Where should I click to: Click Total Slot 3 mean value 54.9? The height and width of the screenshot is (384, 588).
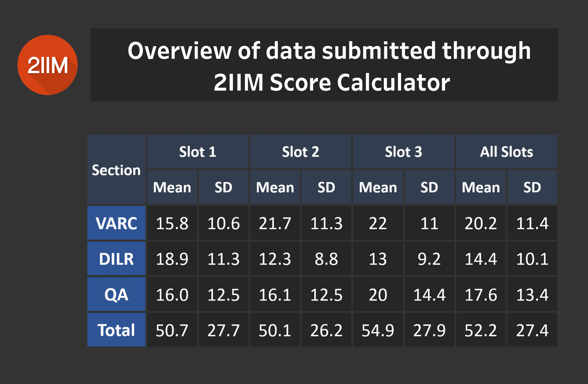pos(378,330)
